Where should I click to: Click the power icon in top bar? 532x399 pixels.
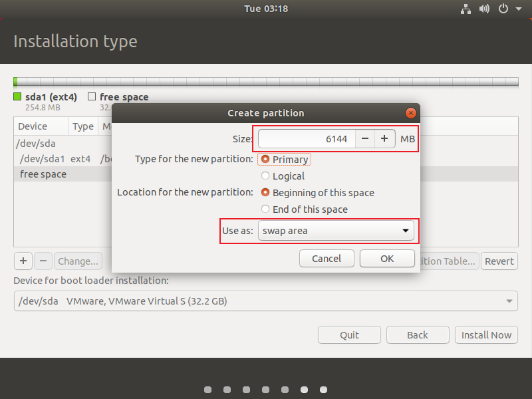pos(503,9)
